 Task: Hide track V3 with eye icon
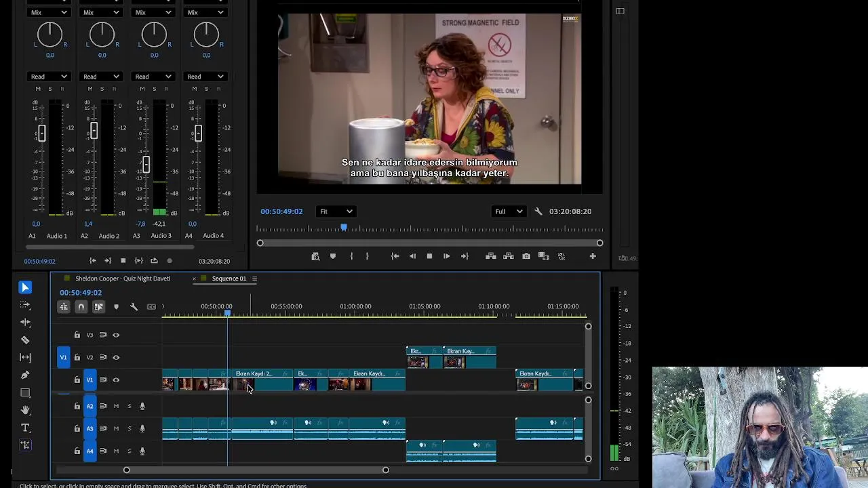coord(116,335)
